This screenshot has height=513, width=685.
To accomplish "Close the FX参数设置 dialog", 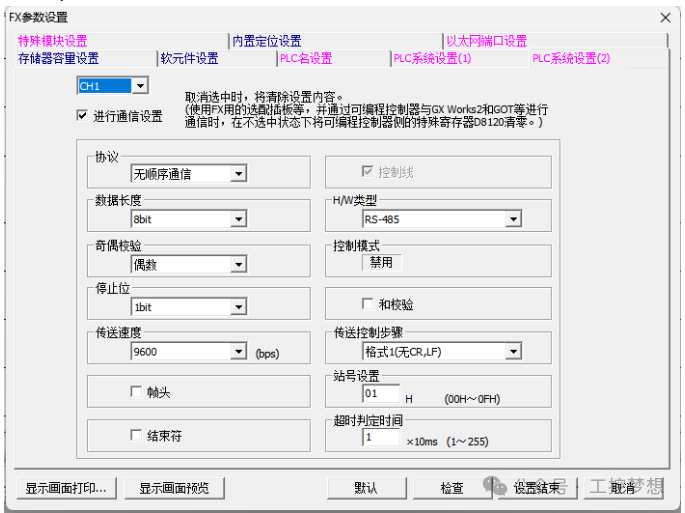I will (x=665, y=17).
